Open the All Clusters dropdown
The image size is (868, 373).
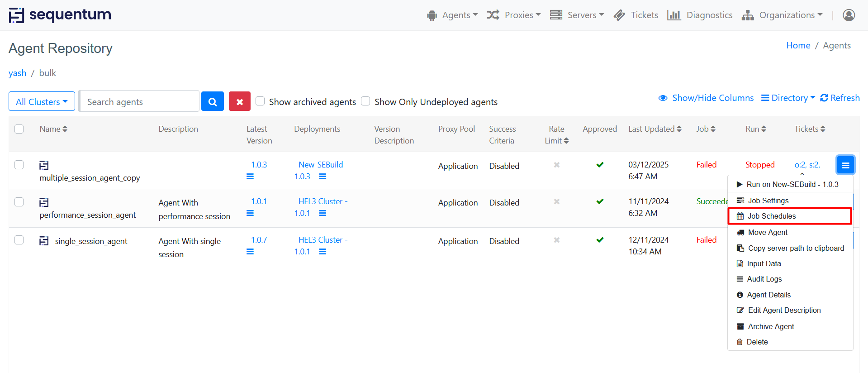[x=42, y=102]
